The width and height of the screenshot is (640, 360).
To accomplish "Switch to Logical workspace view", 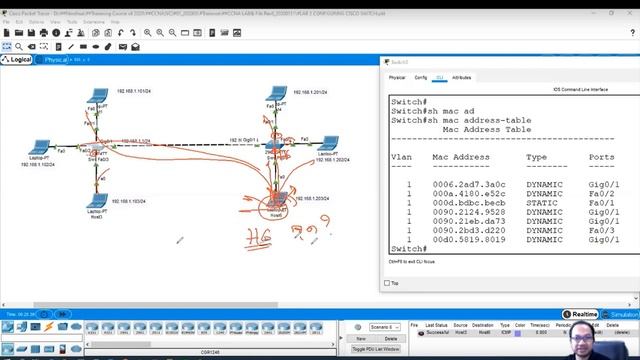I will (16, 60).
